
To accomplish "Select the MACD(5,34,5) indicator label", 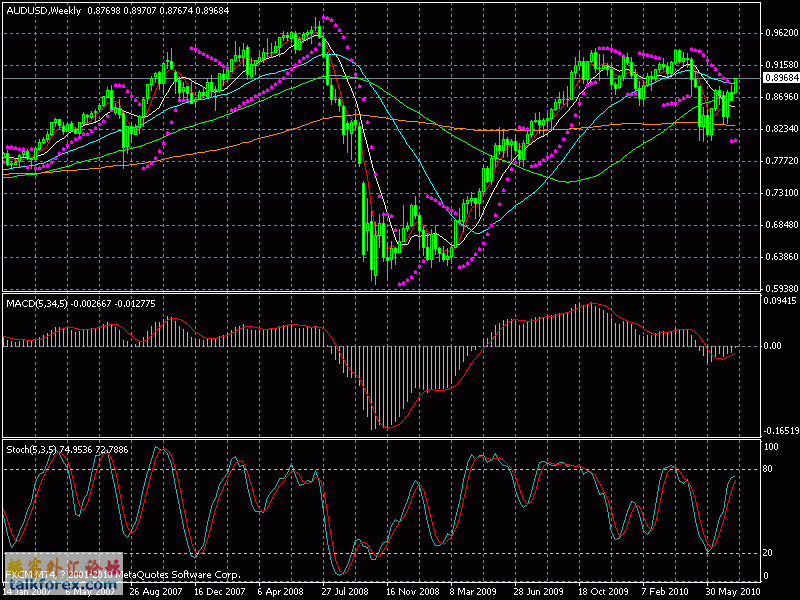I will pyautogui.click(x=37, y=304).
